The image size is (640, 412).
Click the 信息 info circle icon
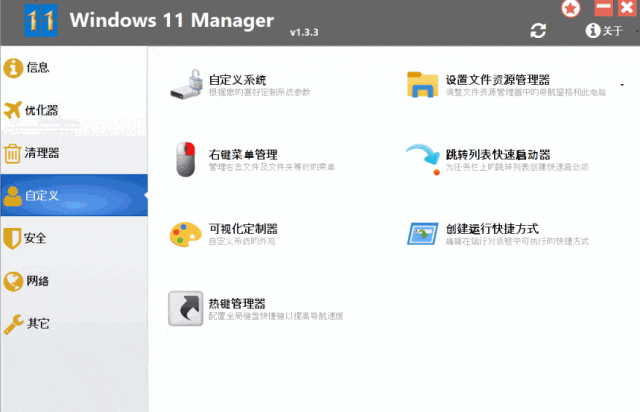pyautogui.click(x=13, y=67)
